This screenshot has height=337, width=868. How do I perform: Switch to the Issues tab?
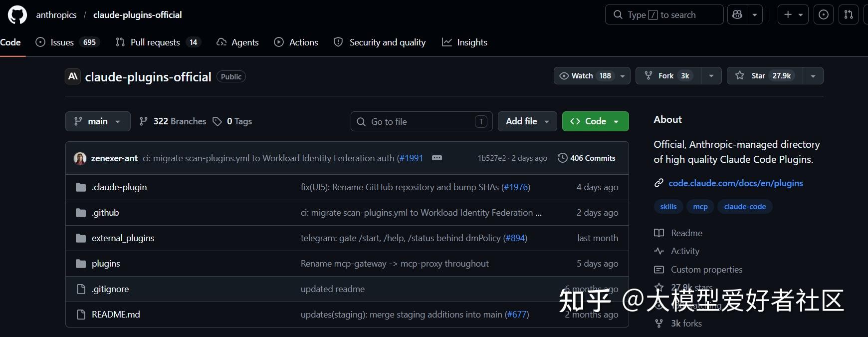(68, 42)
